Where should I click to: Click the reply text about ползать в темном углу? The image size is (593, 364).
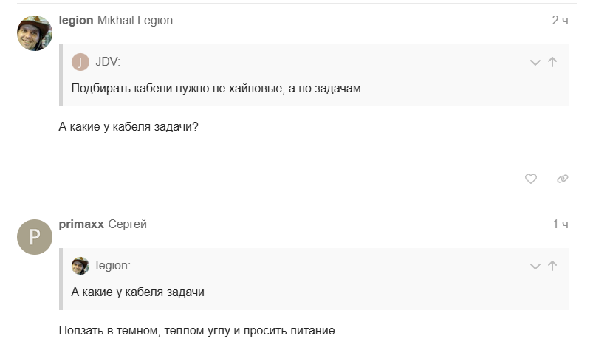pyautogui.click(x=198, y=331)
